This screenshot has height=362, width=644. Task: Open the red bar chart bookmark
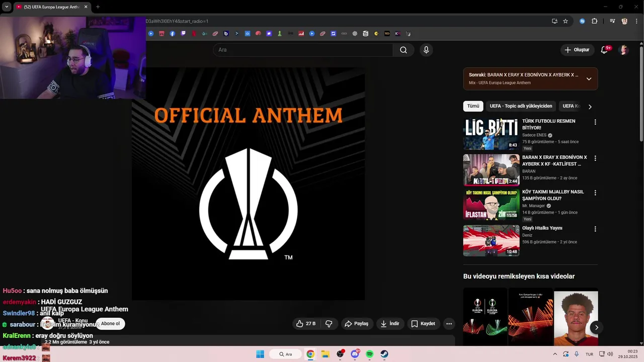(x=301, y=34)
